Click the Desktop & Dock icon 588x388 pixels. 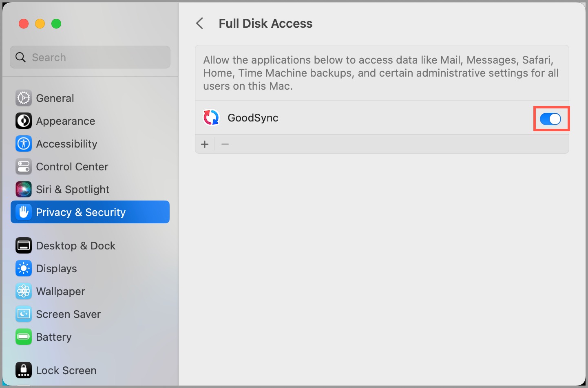24,246
